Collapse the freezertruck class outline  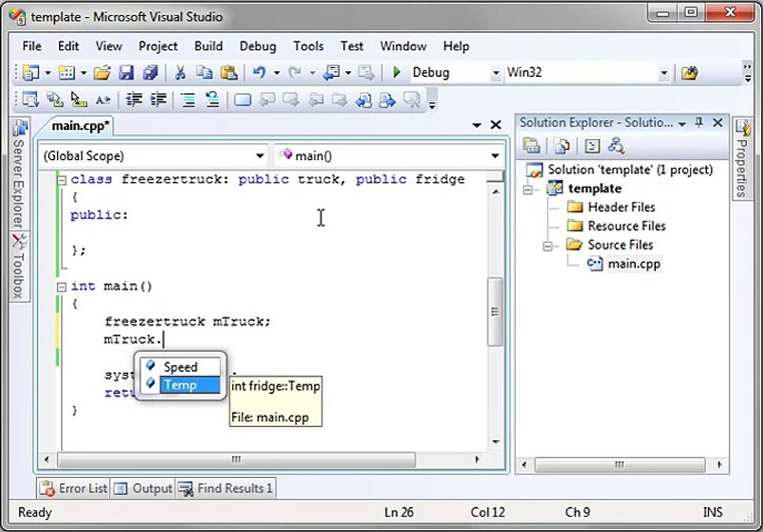point(61,180)
